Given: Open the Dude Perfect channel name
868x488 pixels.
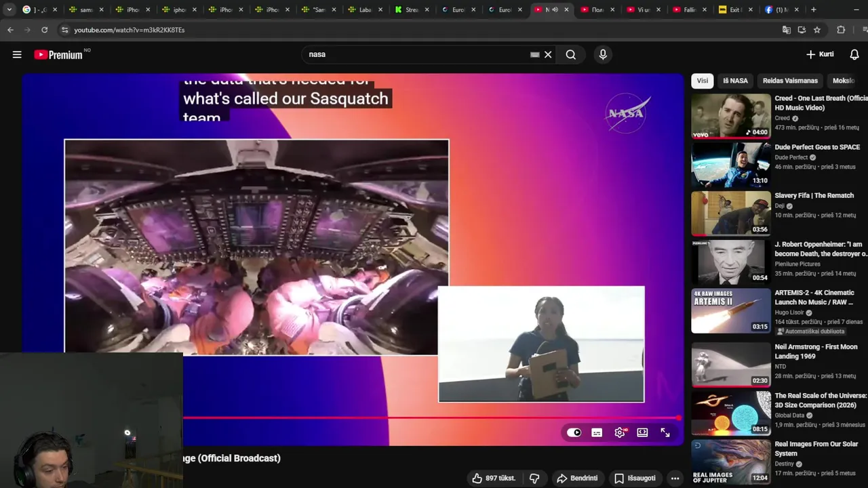Looking at the screenshot, I should [x=791, y=157].
